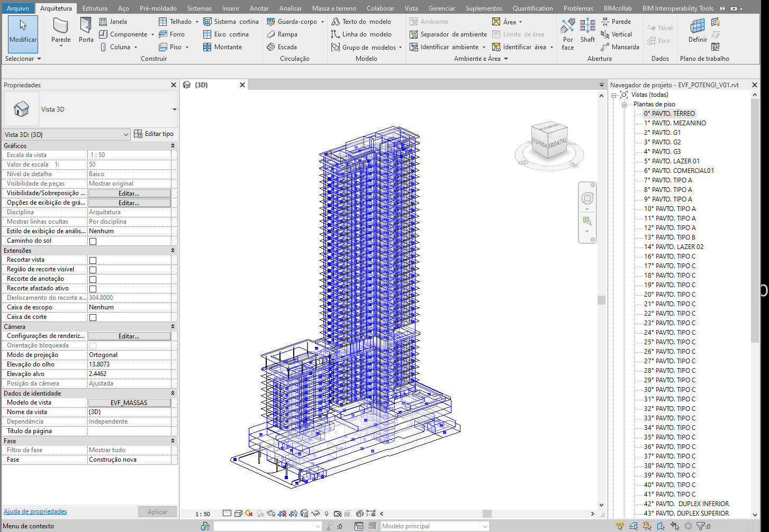Collapse the Vistas (todas) tree node
This screenshot has height=532, width=769.
[614, 95]
